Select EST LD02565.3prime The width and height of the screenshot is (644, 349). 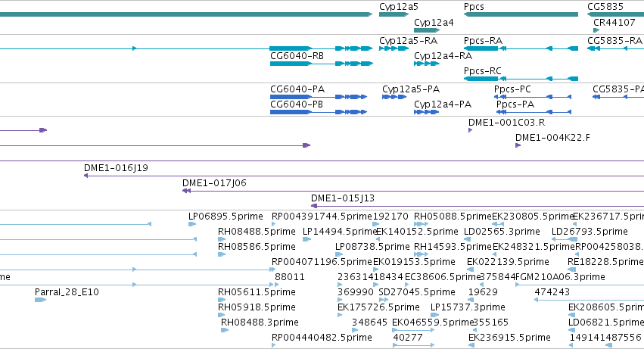(502, 232)
